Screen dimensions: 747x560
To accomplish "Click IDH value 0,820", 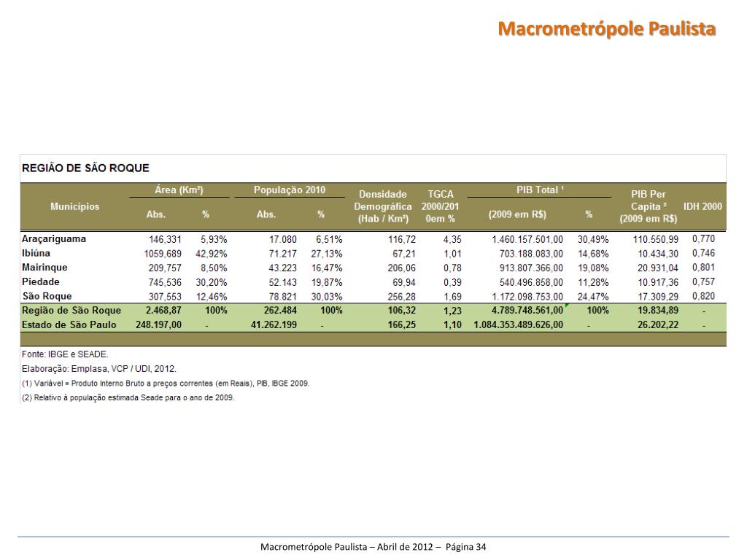I will pos(704,296).
